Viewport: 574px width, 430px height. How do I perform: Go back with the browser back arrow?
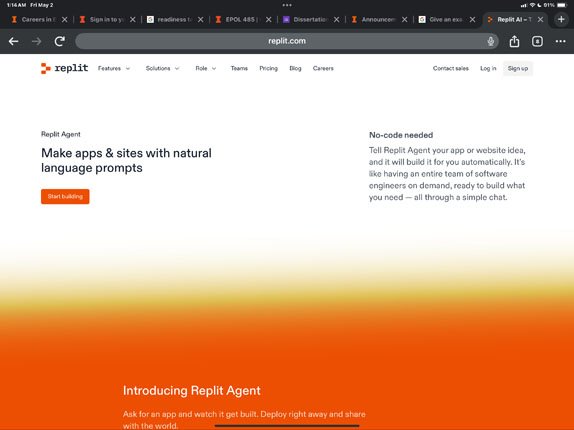point(14,41)
